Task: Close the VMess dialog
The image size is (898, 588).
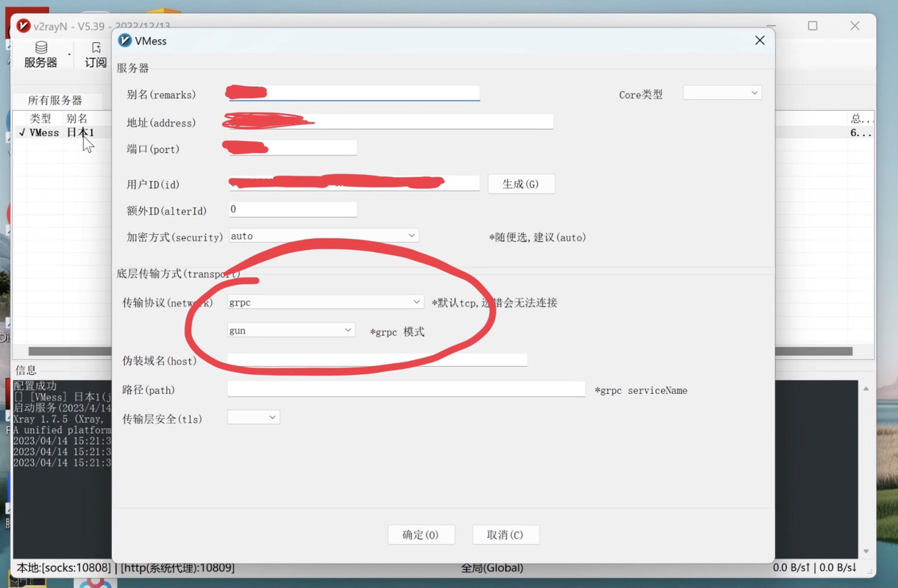Action: tap(760, 40)
